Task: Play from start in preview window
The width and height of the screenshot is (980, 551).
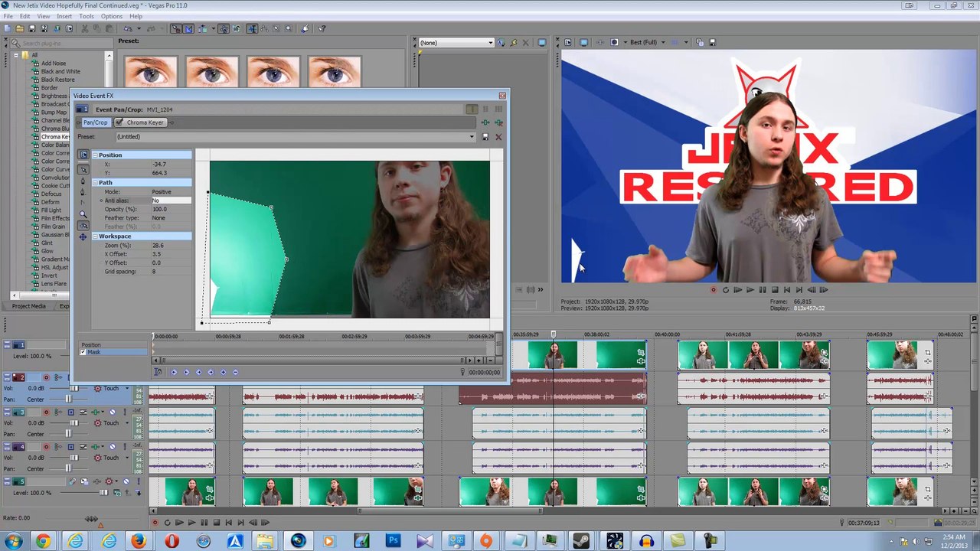Action: point(737,290)
